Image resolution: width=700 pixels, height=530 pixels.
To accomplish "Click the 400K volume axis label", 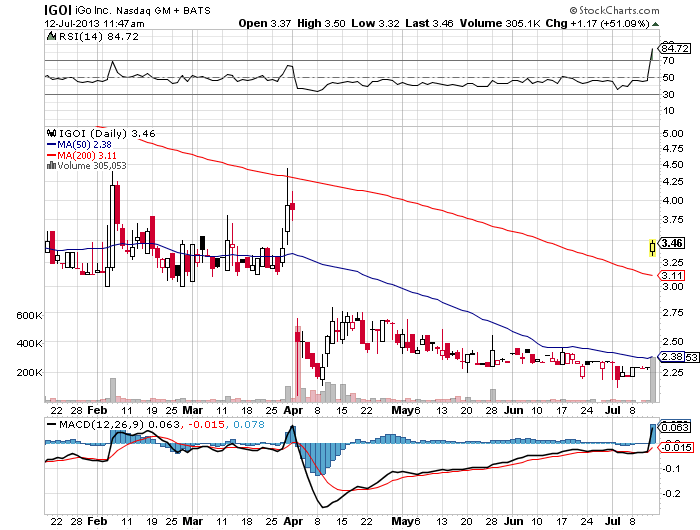I will point(29,343).
